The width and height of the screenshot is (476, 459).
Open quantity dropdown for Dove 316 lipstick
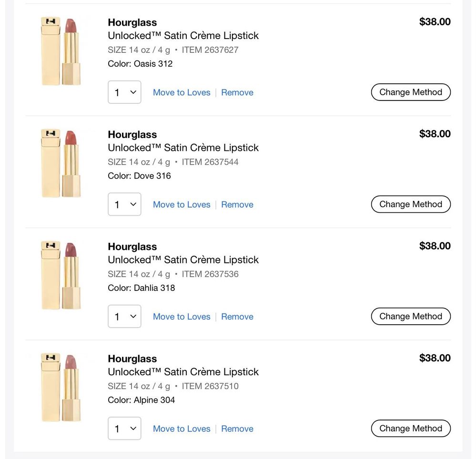[x=124, y=204]
